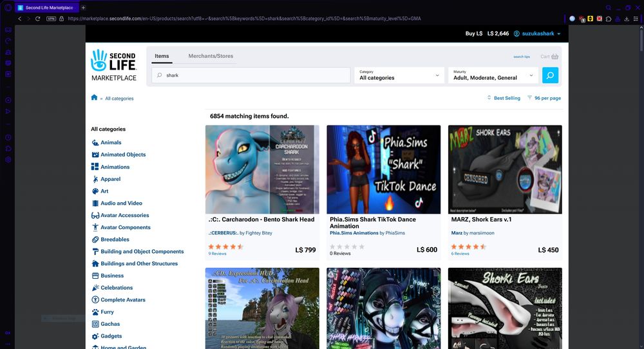Screen dimensions: 644x349
Task: Click the browser address bar URL
Action: tap(244, 19)
